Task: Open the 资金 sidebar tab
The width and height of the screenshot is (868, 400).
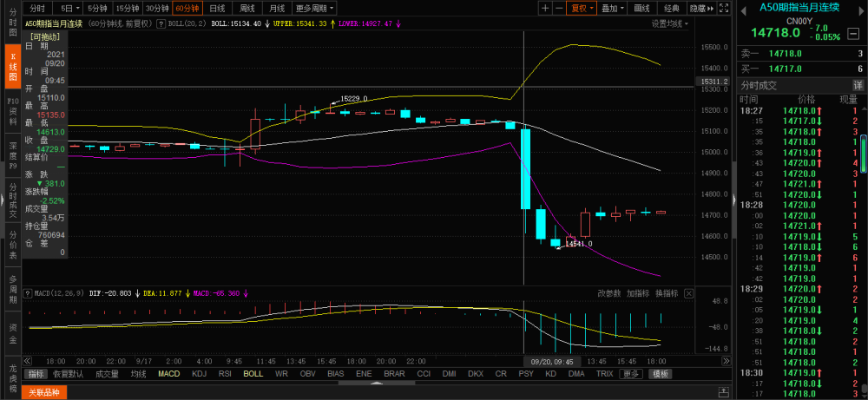Action: tap(13, 334)
